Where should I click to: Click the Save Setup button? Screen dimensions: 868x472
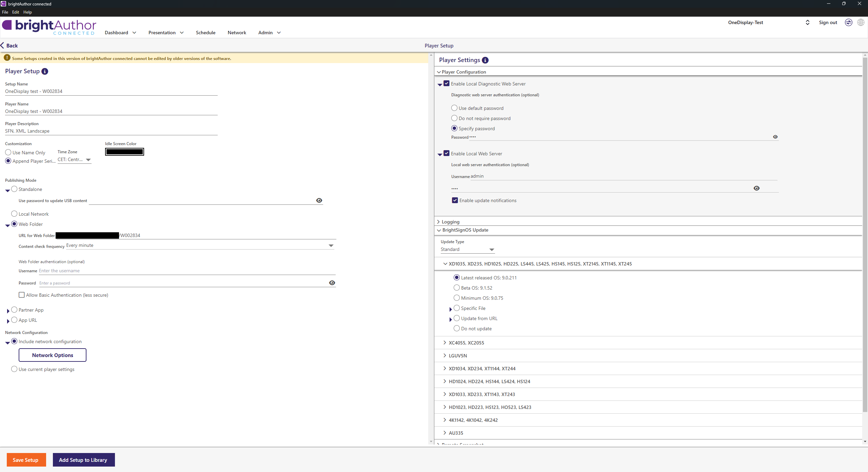(26, 460)
